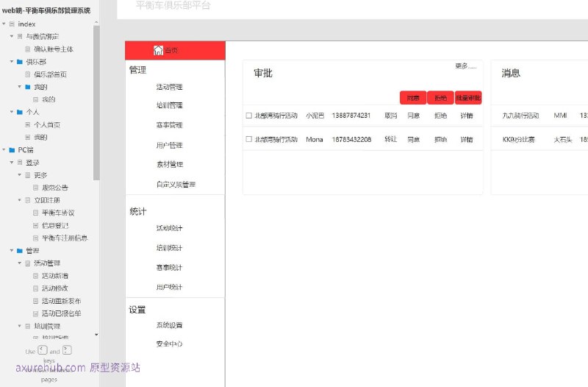Click 详情 in the Mona row
Screen dimensions: 588x387
(x=467, y=139)
